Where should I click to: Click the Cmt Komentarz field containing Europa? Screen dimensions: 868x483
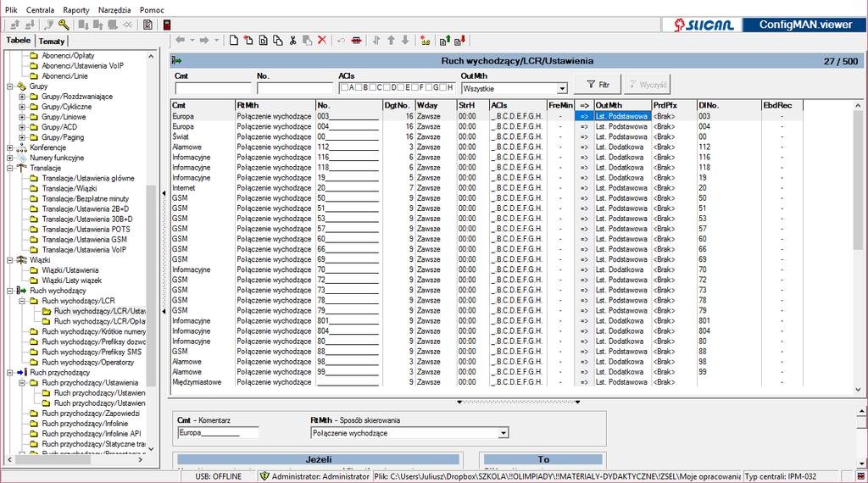click(x=218, y=433)
